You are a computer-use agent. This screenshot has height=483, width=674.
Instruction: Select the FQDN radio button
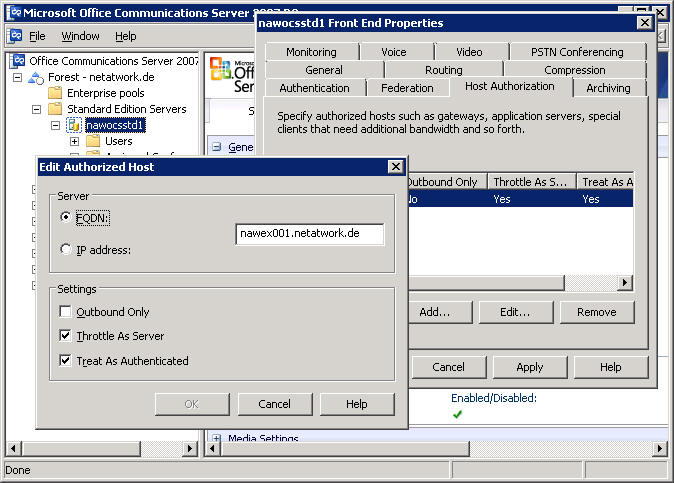(65, 217)
